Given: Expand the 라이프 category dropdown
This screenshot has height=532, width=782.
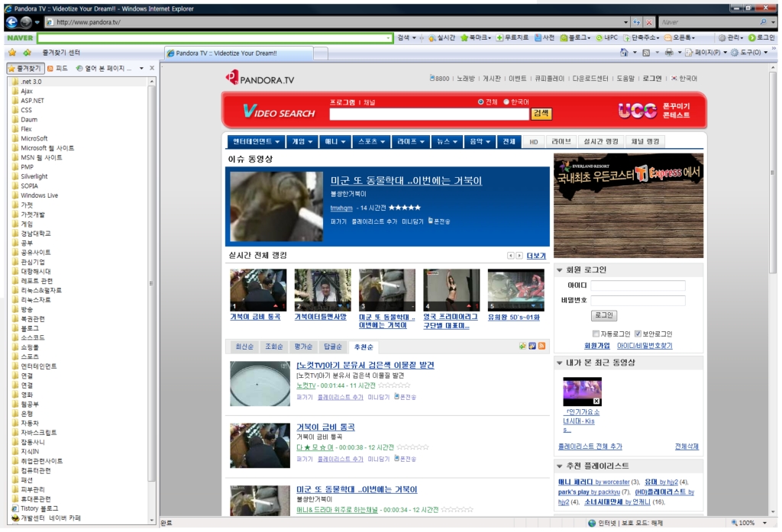Looking at the screenshot, I should 410,142.
